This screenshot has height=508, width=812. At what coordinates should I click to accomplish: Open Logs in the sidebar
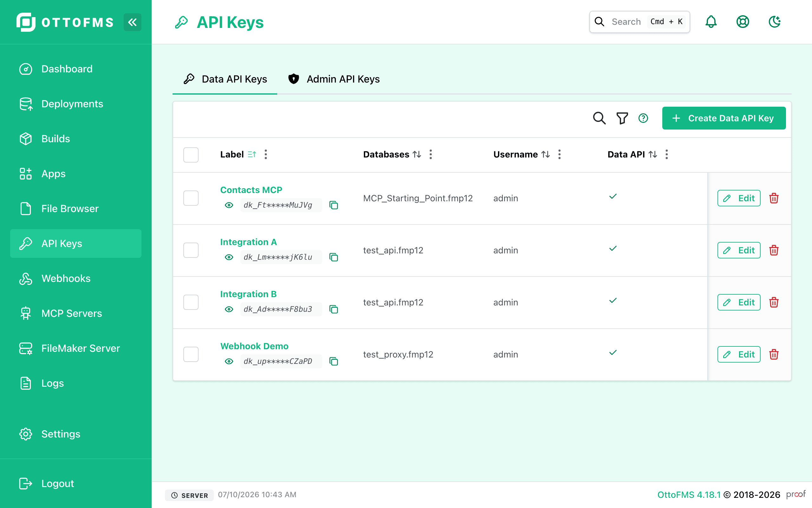point(76,383)
